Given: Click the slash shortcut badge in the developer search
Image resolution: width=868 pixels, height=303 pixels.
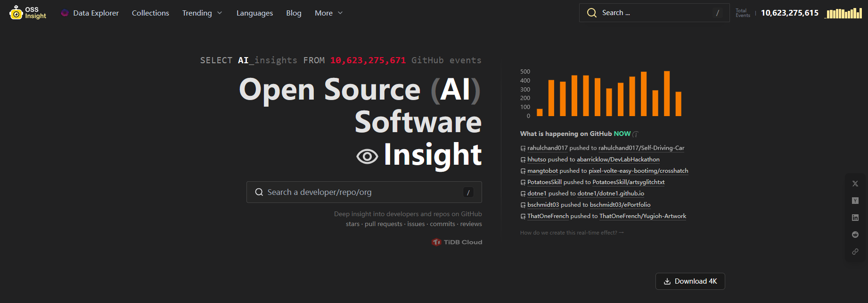Looking at the screenshot, I should click(x=468, y=192).
